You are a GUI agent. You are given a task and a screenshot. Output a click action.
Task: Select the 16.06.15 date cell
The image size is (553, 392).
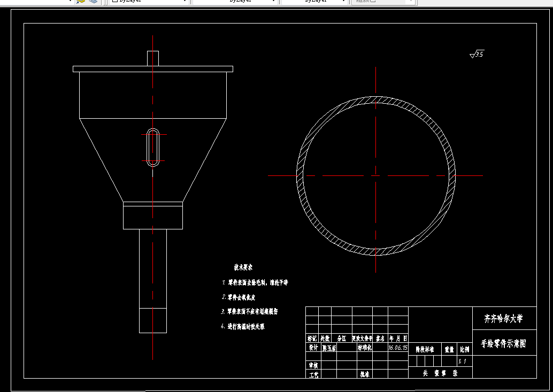click(x=398, y=348)
